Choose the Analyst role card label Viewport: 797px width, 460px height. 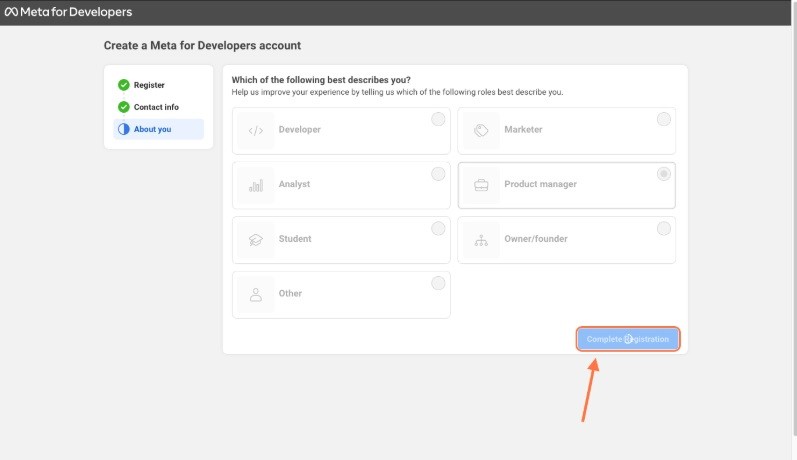(294, 184)
